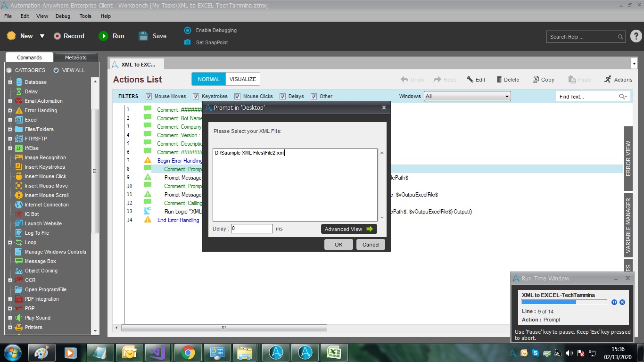Open the Tools menu

coord(85,16)
